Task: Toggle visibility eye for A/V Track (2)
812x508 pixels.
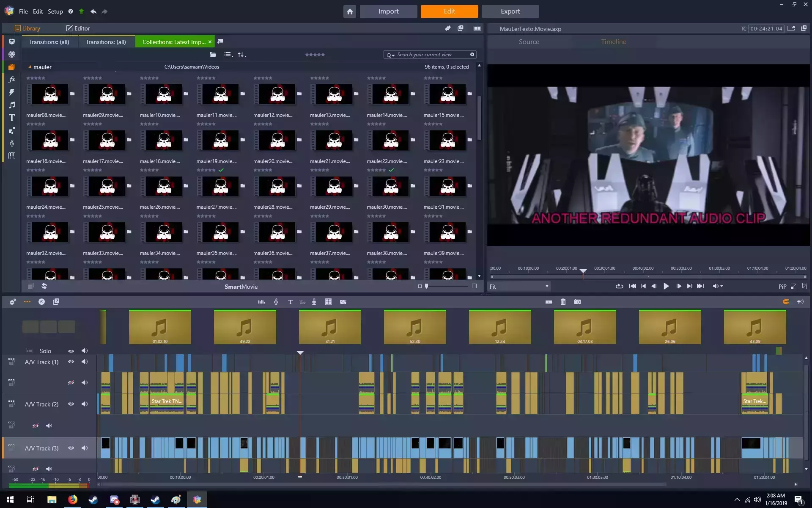Action: pos(71,404)
